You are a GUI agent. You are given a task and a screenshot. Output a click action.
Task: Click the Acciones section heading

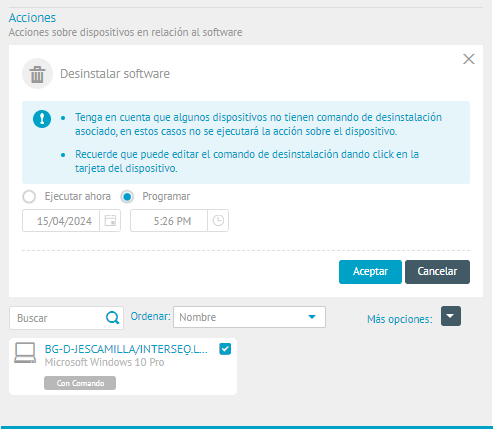[32, 18]
